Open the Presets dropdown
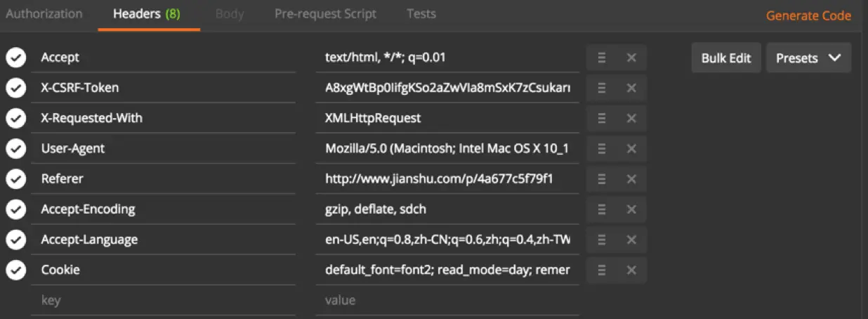 click(x=808, y=58)
